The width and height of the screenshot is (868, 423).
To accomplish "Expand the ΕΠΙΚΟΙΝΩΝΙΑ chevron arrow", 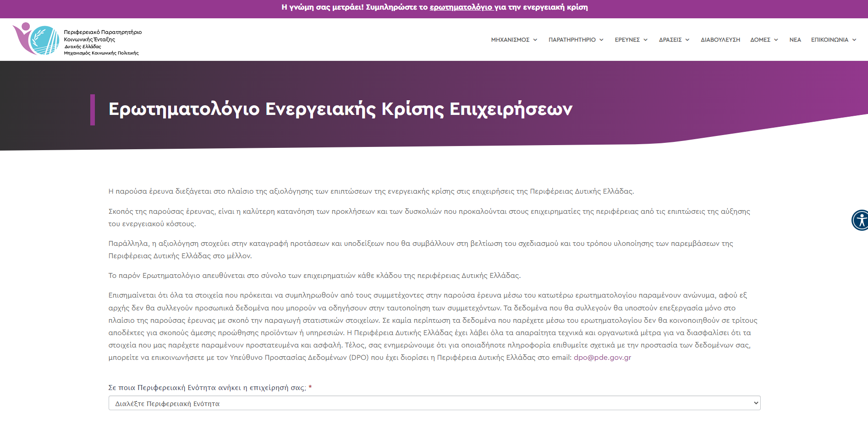I will click(x=854, y=40).
